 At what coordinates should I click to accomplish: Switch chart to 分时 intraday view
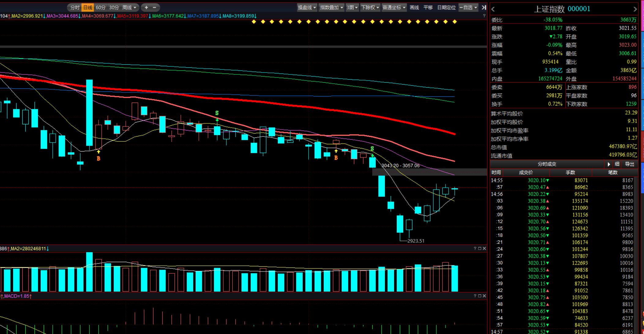pyautogui.click(x=75, y=7)
